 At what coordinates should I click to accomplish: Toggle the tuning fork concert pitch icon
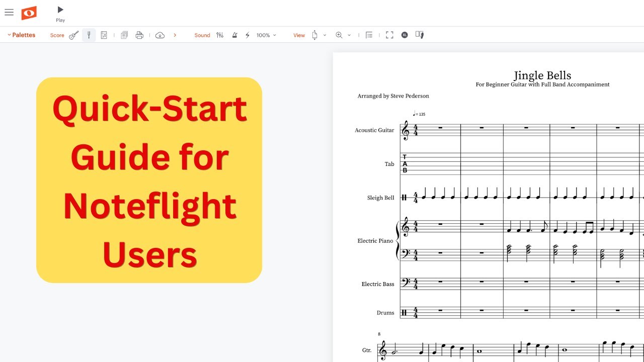(x=89, y=35)
